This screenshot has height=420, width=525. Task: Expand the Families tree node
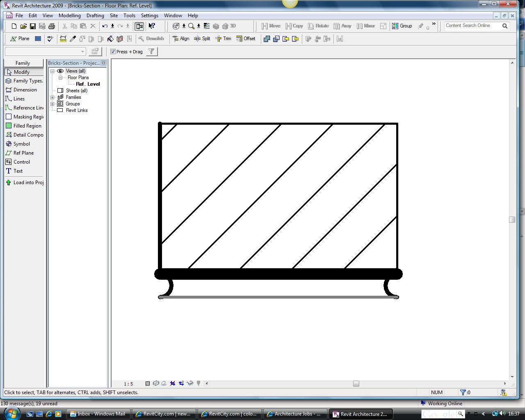point(52,97)
